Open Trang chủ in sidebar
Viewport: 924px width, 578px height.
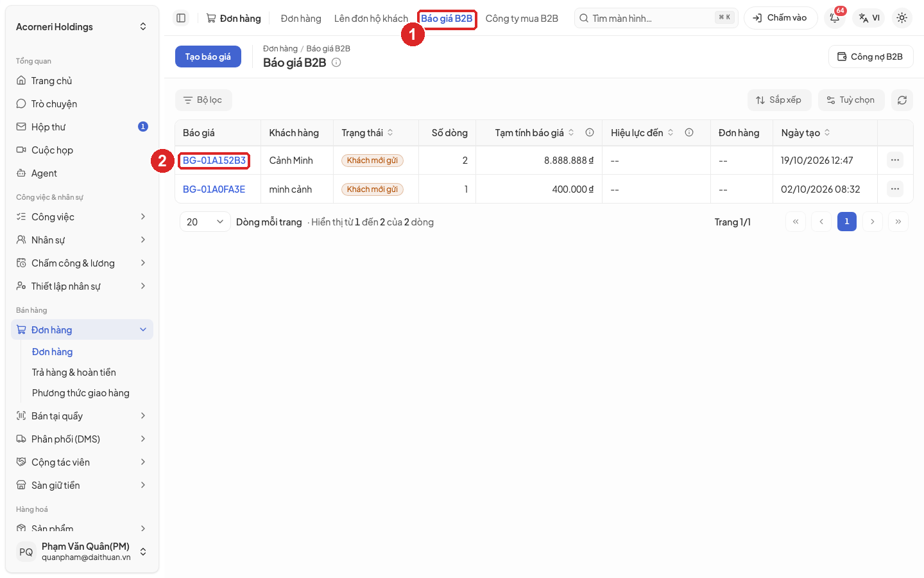pyautogui.click(x=82, y=81)
